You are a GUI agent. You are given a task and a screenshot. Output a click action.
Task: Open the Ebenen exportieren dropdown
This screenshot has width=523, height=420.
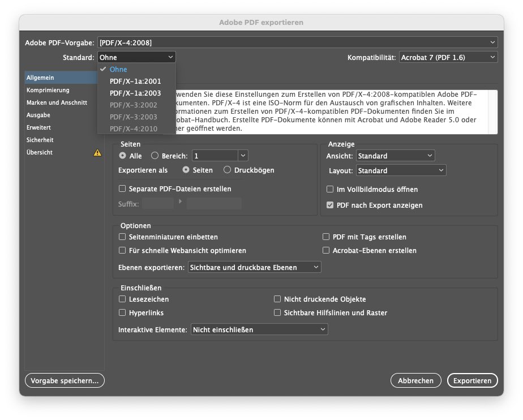254,266
